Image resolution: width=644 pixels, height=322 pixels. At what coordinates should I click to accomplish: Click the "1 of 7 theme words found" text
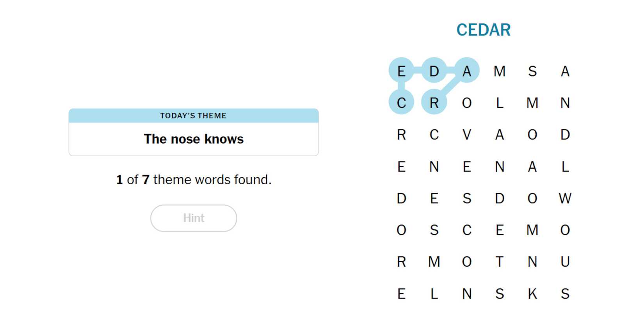tap(194, 180)
